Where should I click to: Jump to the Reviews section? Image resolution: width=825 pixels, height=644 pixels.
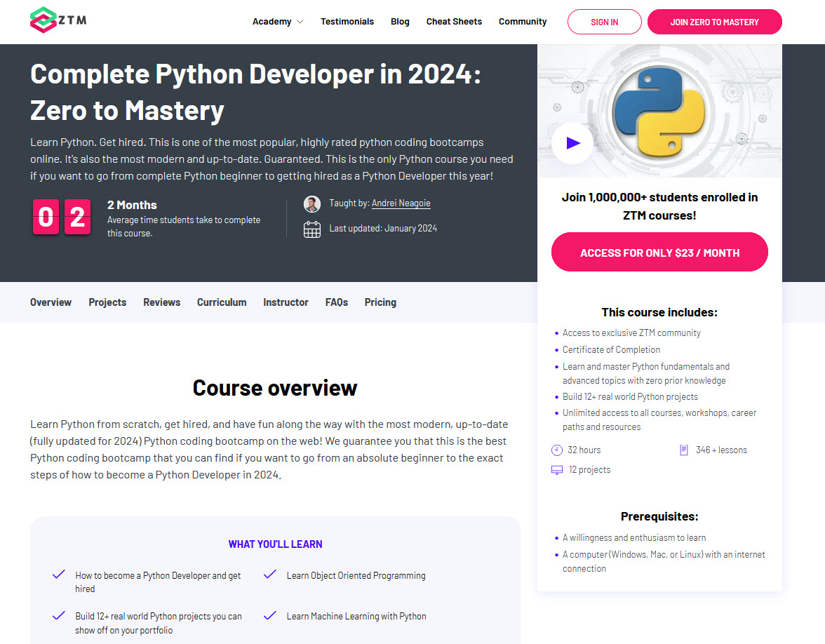tap(161, 302)
